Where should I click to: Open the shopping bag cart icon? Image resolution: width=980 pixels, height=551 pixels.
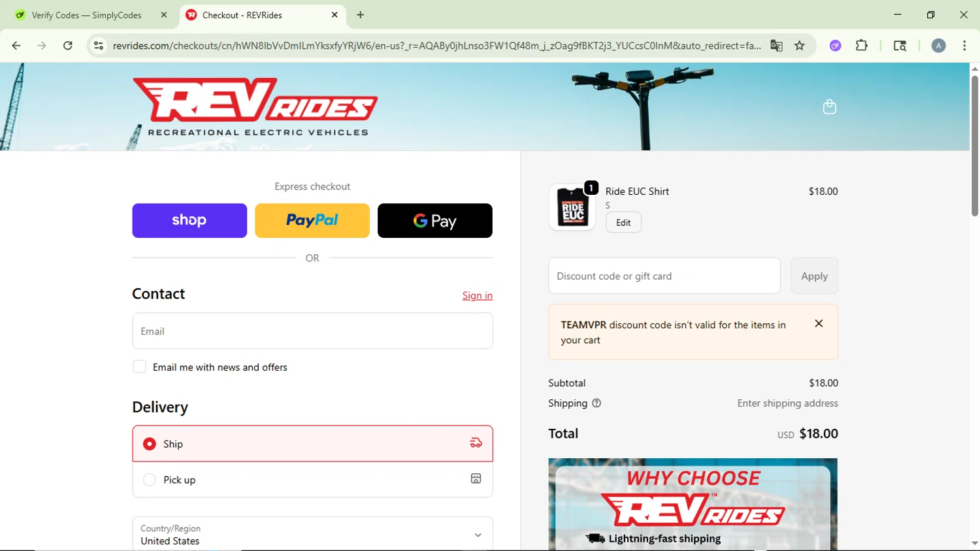(x=829, y=107)
